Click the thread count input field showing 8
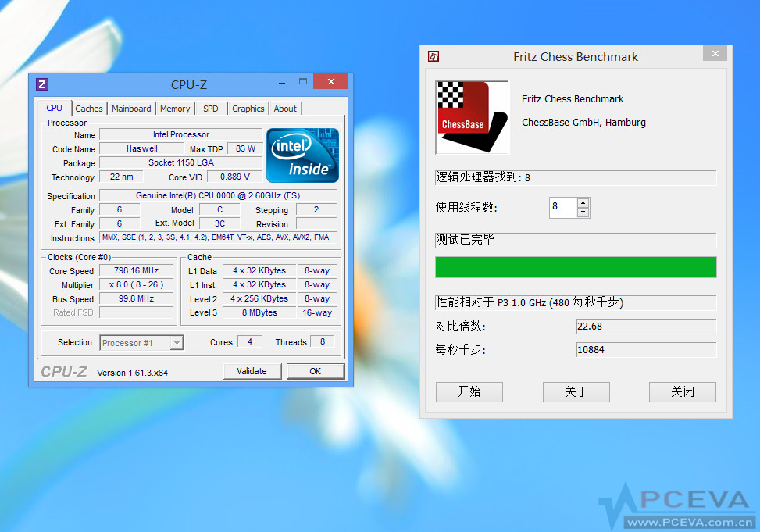Viewport: 760px width, 532px height. [x=563, y=208]
